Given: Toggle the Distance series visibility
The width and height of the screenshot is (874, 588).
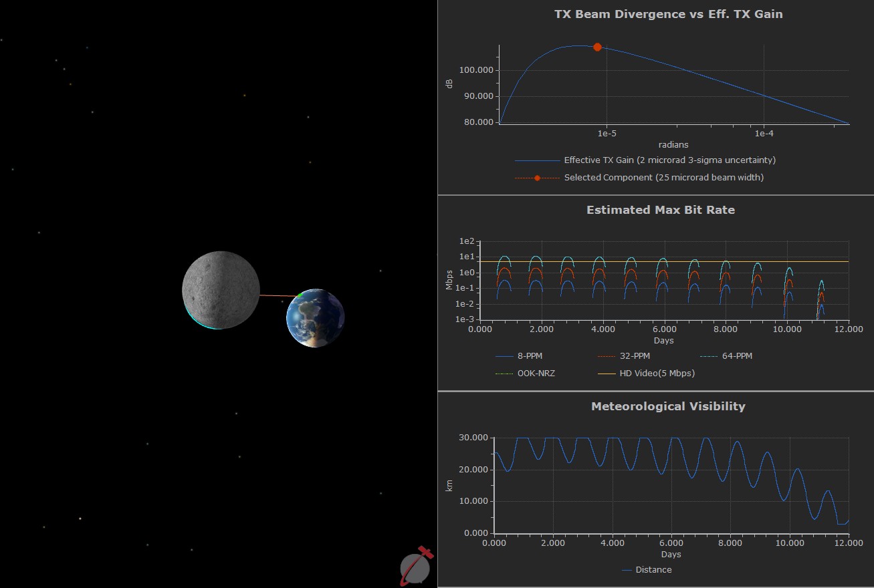Looking at the screenshot, I should [x=654, y=569].
